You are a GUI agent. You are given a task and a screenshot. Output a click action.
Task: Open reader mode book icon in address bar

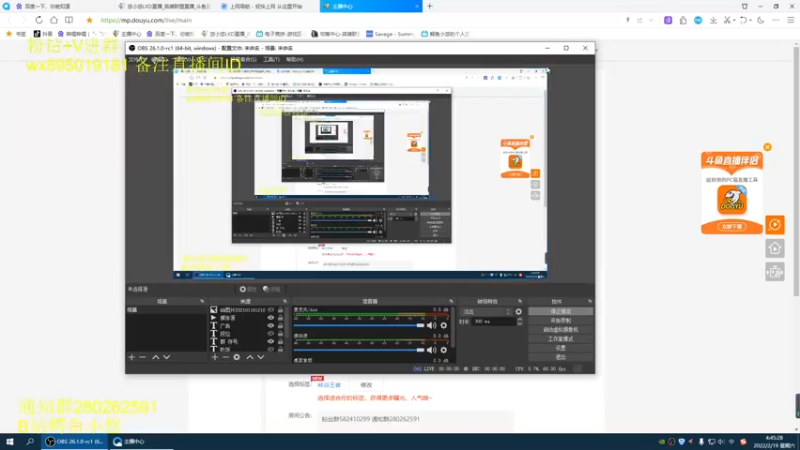click(x=69, y=20)
